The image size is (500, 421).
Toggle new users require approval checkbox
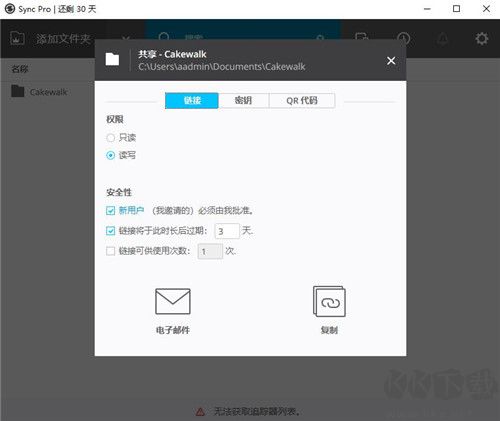[x=110, y=210]
